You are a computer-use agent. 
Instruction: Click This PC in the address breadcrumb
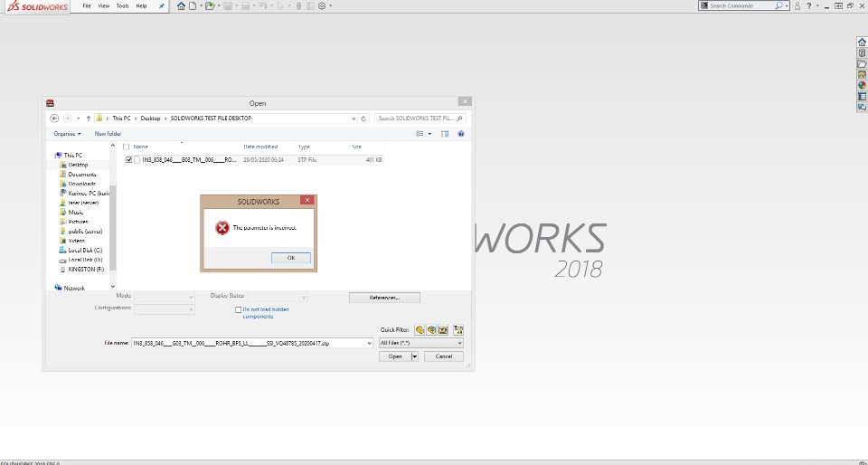[121, 118]
